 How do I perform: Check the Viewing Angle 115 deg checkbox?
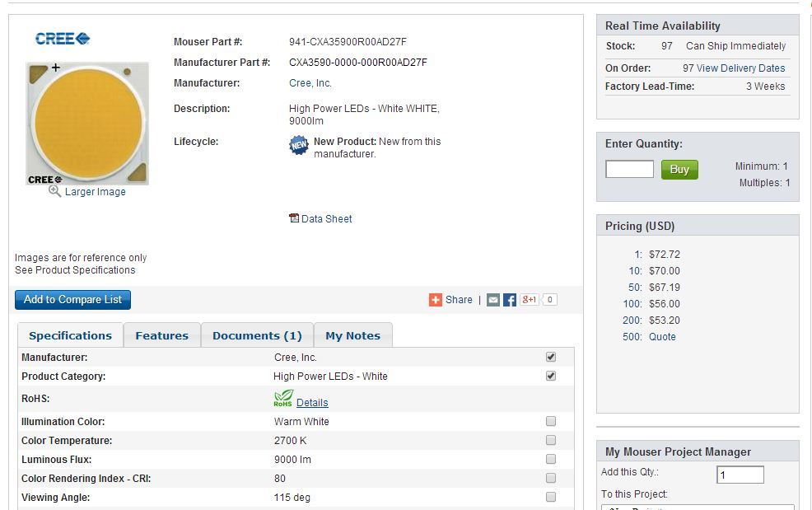click(550, 497)
